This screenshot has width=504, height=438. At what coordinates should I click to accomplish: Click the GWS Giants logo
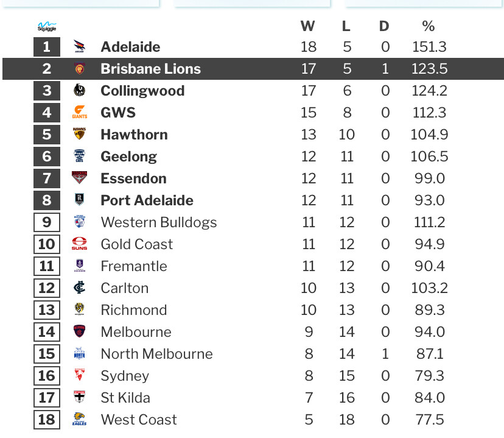pos(79,112)
